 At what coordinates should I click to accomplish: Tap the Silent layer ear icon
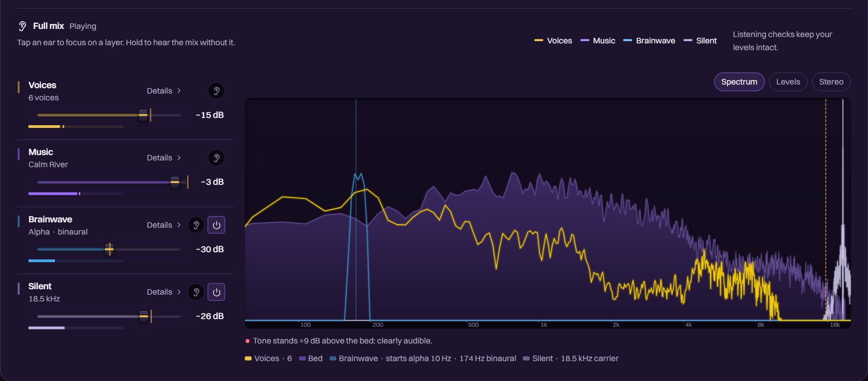[x=196, y=292]
